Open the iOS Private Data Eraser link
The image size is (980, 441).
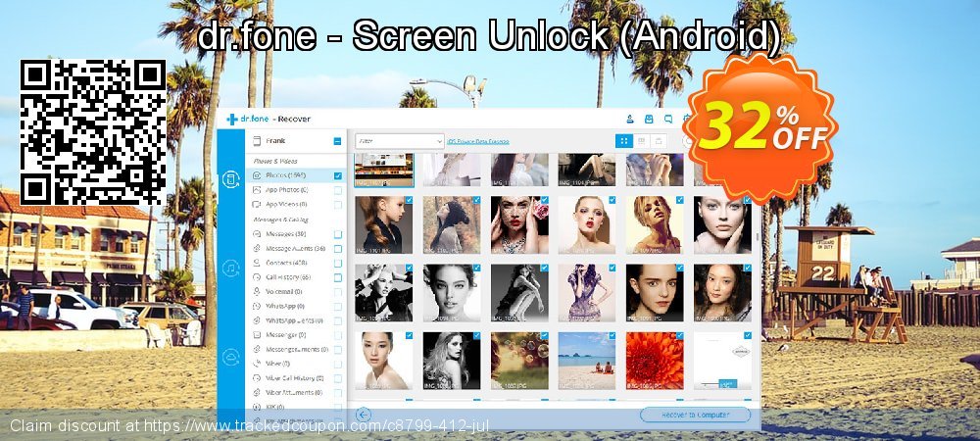pyautogui.click(x=478, y=142)
